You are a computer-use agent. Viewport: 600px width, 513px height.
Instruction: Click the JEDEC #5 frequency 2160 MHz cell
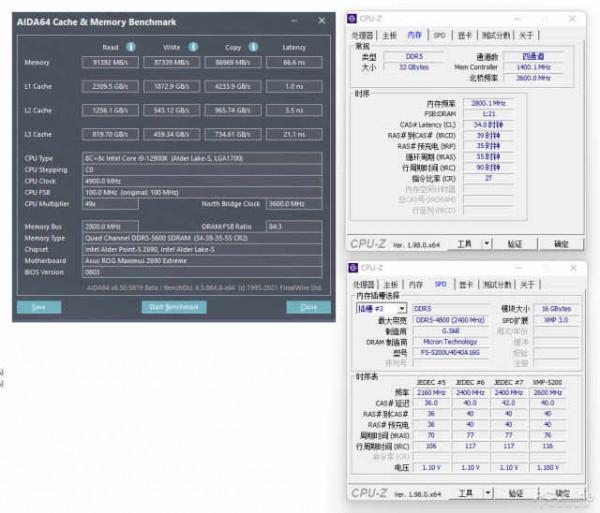pos(431,392)
